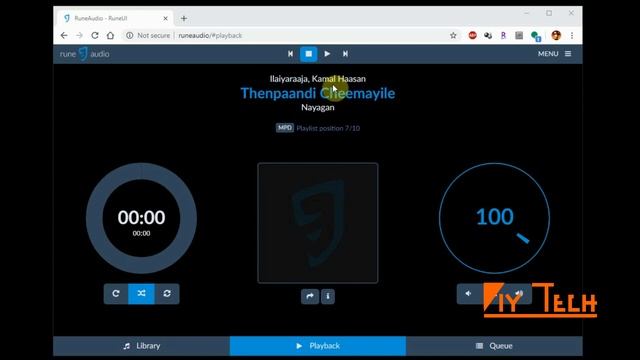Toggle the single/consume refresh button
Viewport: 640px width, 360px height.
coord(167,293)
